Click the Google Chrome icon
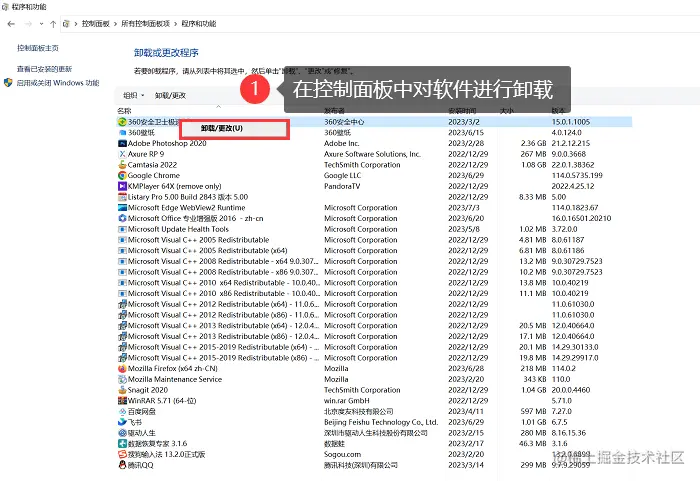The height and width of the screenshot is (481, 700). pyautogui.click(x=122, y=176)
